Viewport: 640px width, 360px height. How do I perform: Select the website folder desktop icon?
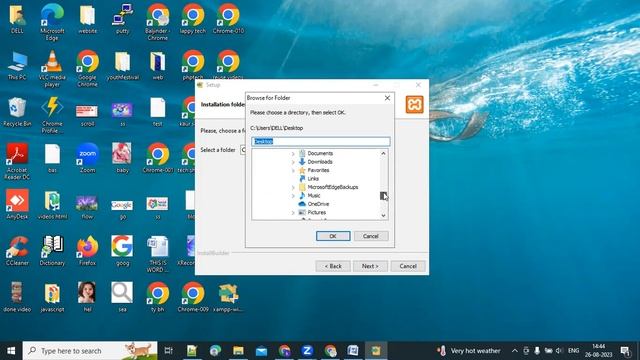point(87,20)
